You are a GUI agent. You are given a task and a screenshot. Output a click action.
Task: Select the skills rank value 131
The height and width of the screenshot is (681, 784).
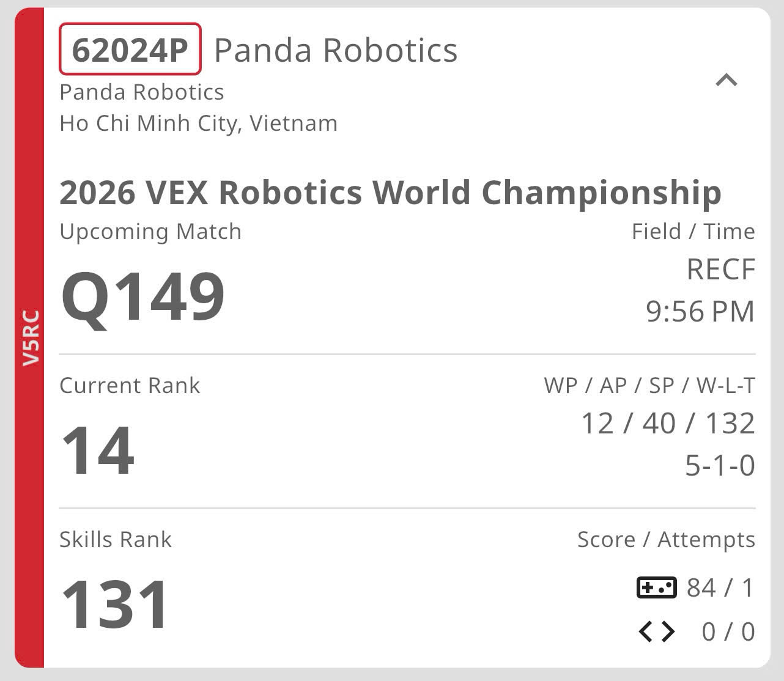[114, 604]
